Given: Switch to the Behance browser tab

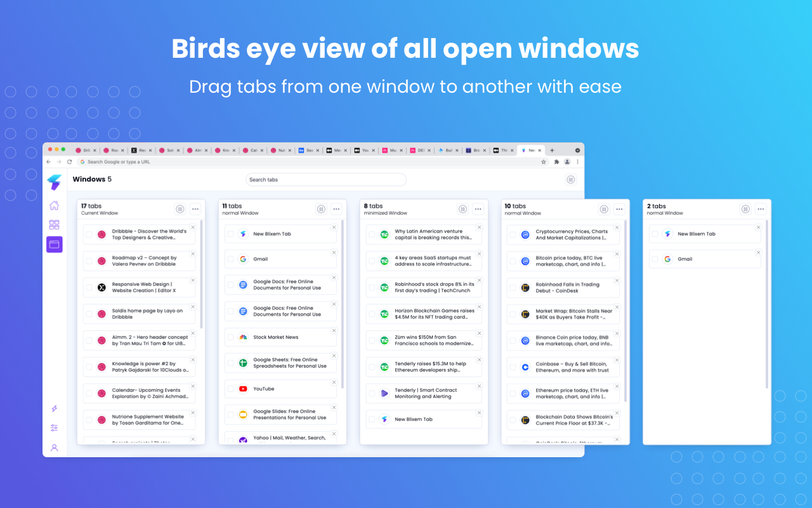Looking at the screenshot, I should [x=309, y=150].
